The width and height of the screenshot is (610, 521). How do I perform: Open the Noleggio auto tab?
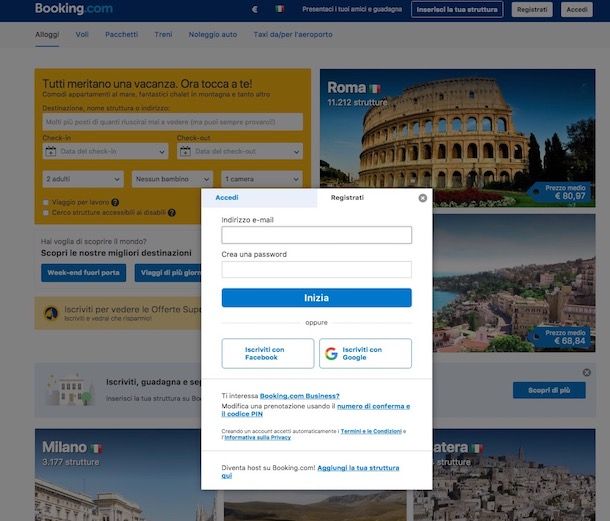click(x=213, y=35)
